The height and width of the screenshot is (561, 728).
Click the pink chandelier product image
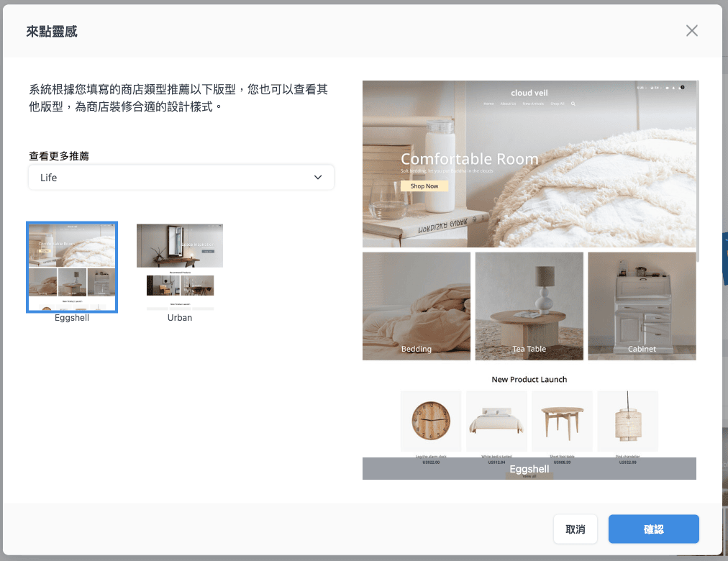tap(627, 421)
